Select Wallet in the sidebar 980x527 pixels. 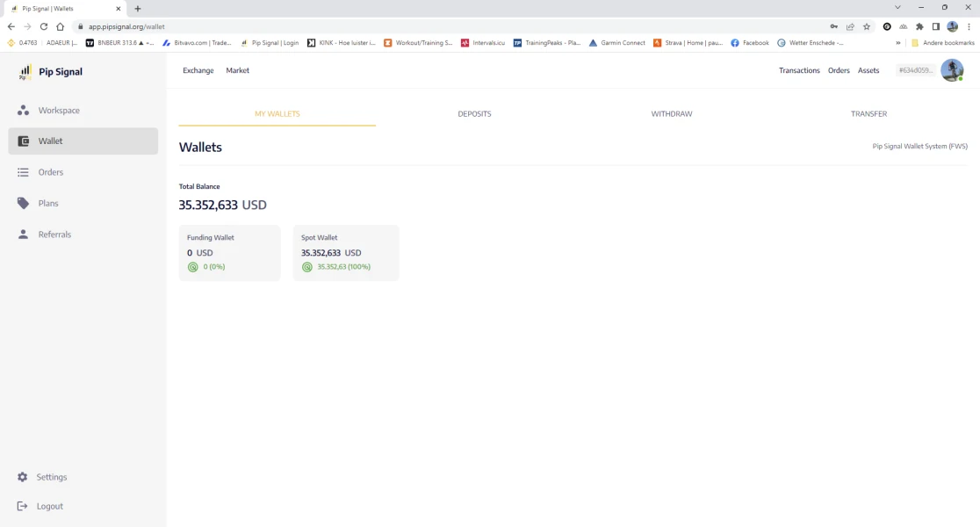[x=83, y=141]
